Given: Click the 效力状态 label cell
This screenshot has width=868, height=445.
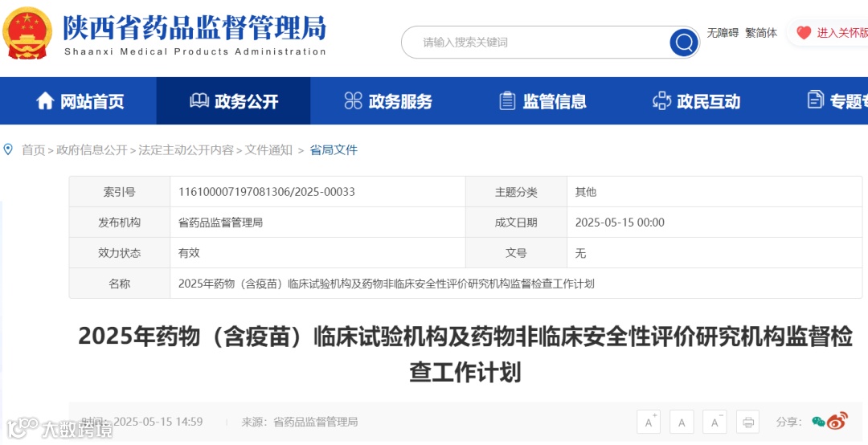Looking at the screenshot, I should (x=120, y=253).
